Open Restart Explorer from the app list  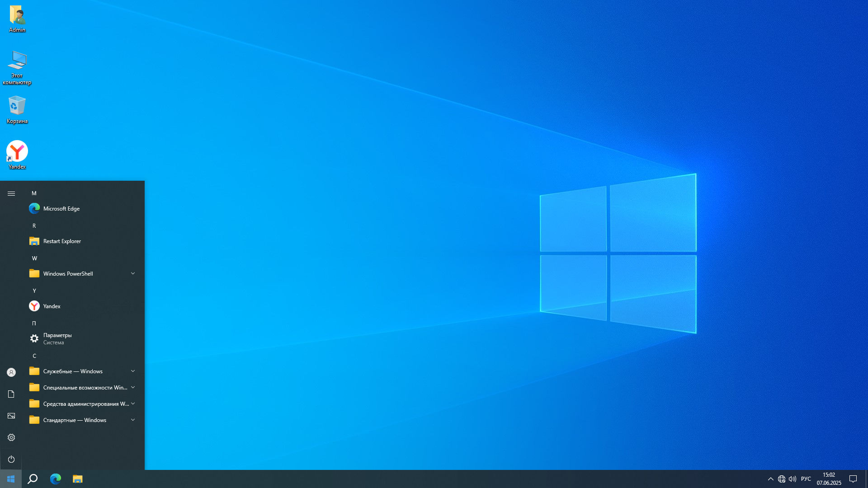pyautogui.click(x=62, y=241)
